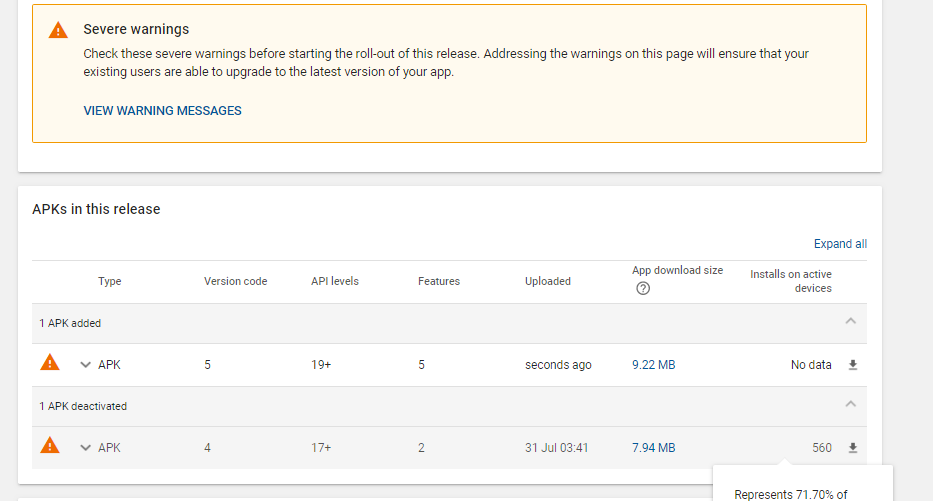Click the '1 APK deactivated' label
Image resolution: width=933 pixels, height=501 pixels.
(x=83, y=406)
